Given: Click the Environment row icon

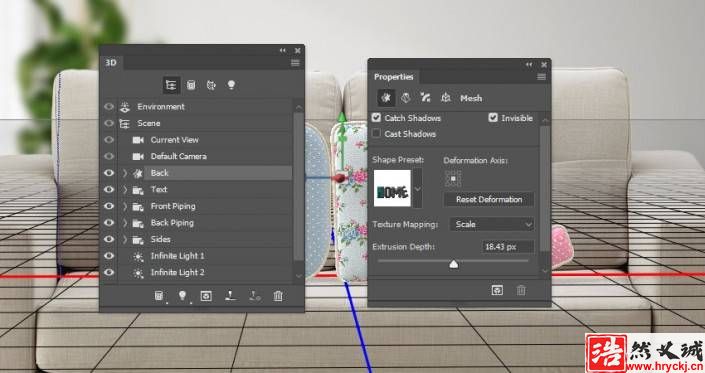Looking at the screenshot, I should click(x=125, y=107).
